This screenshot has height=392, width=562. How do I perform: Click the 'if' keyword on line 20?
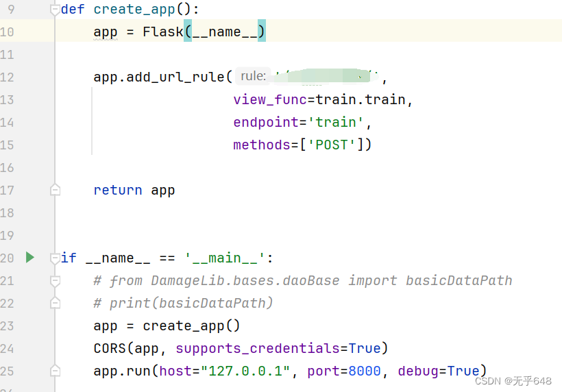pyautogui.click(x=69, y=258)
